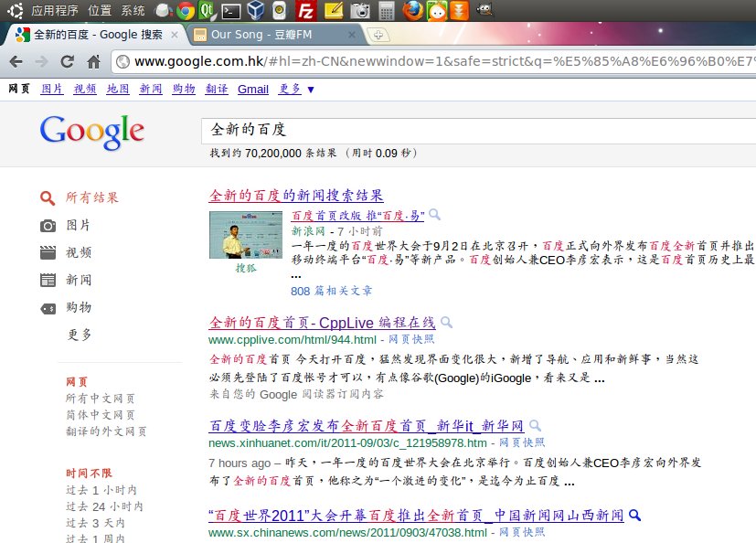Go forward in Chrome history
The height and width of the screenshot is (543, 756).
click(x=42, y=62)
